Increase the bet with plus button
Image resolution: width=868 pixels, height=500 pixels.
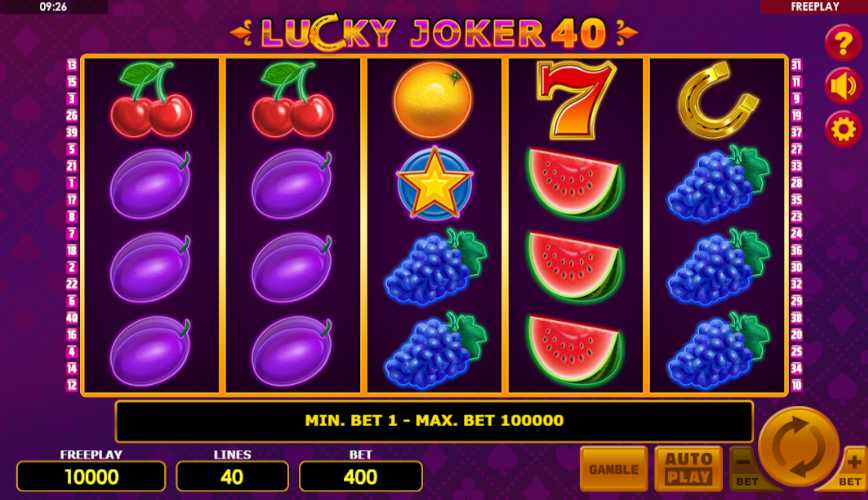[852, 468]
